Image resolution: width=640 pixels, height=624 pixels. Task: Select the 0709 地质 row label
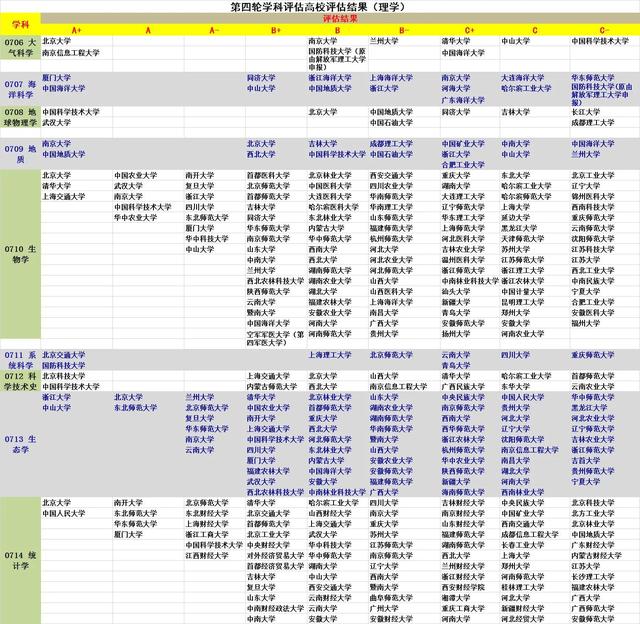coord(20,153)
